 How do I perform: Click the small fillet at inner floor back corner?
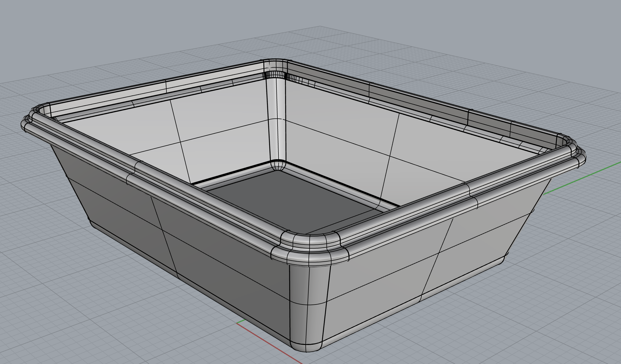[277, 165]
